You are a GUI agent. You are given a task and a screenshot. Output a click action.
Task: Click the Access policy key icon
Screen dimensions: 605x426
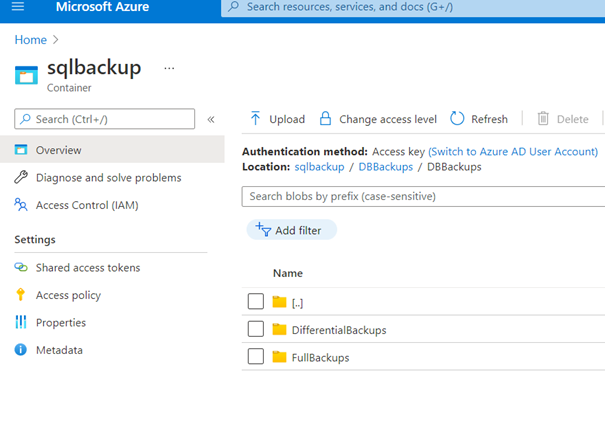[20, 294]
